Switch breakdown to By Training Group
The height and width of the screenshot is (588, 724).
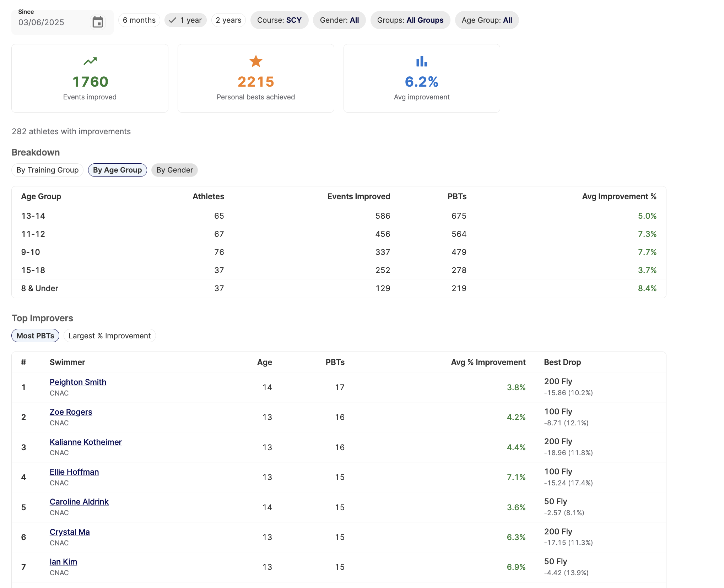pyautogui.click(x=48, y=170)
